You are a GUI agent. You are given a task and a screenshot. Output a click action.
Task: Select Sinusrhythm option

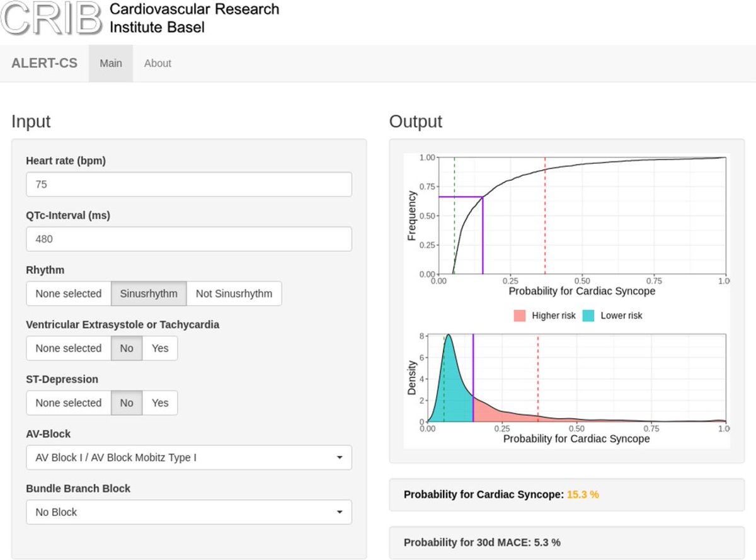pos(149,294)
